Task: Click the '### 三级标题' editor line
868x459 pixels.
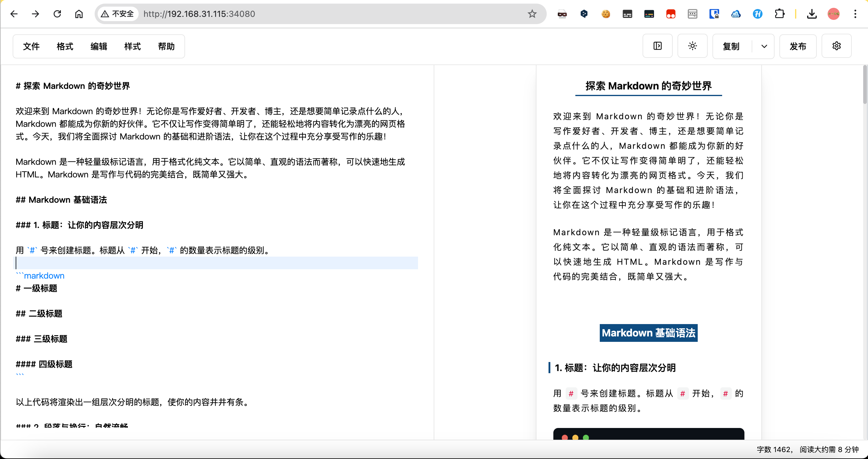Action: (42, 339)
